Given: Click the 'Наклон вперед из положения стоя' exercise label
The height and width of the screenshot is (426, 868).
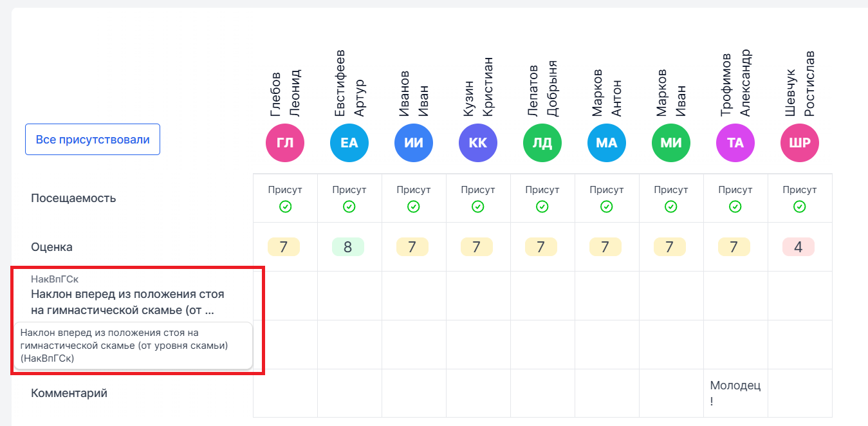Looking at the screenshot, I should click(127, 302).
